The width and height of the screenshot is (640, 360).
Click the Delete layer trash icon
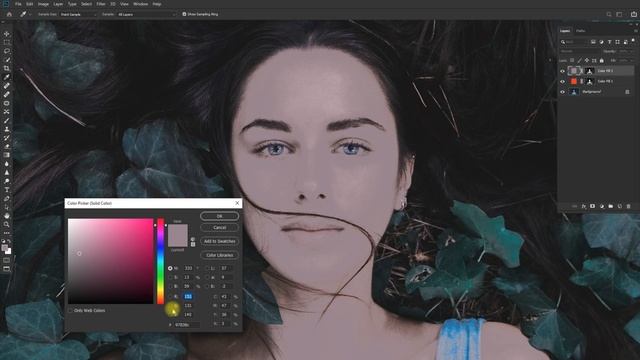(x=629, y=207)
